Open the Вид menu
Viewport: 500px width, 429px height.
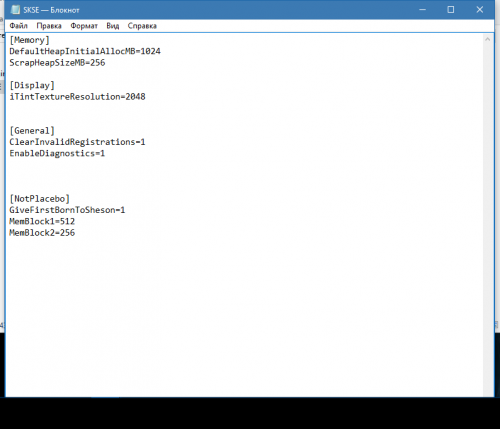pos(113,26)
